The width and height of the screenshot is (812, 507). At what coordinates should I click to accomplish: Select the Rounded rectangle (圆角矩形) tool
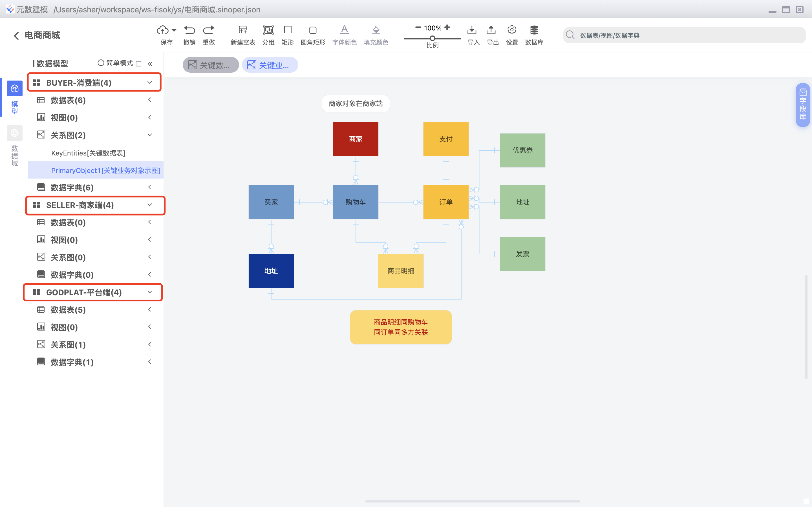point(312,30)
